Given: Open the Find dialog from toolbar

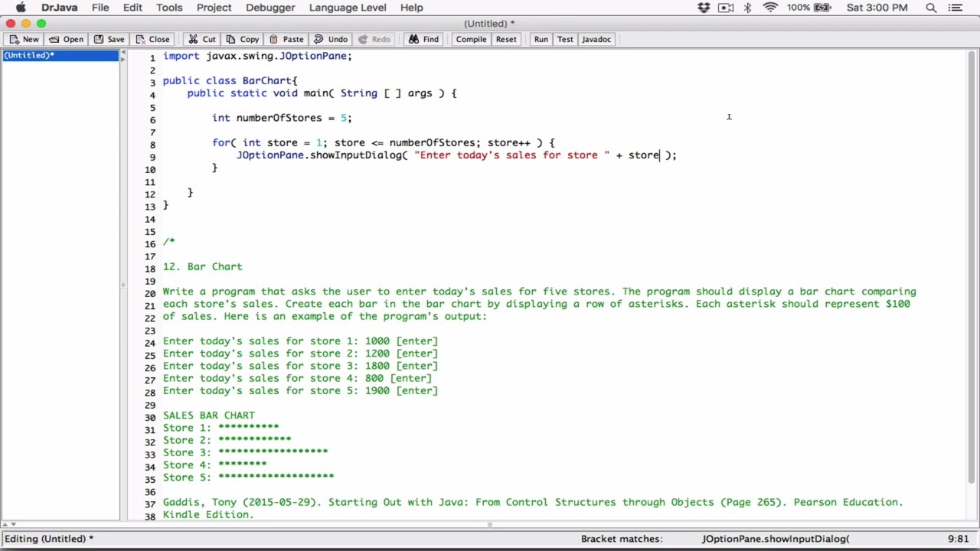Looking at the screenshot, I should pyautogui.click(x=423, y=39).
